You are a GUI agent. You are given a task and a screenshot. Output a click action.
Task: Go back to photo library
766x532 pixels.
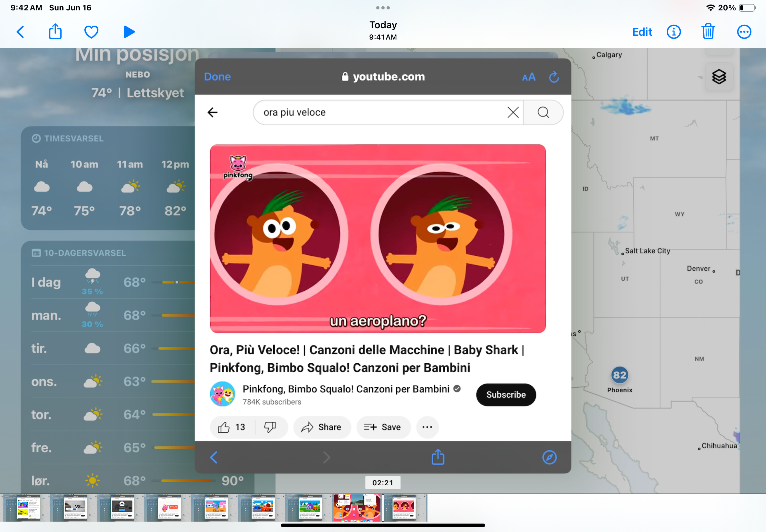[20, 32]
